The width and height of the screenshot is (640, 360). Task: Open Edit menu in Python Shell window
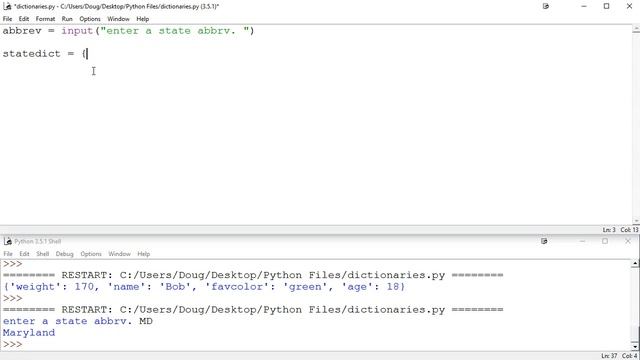[24, 253]
